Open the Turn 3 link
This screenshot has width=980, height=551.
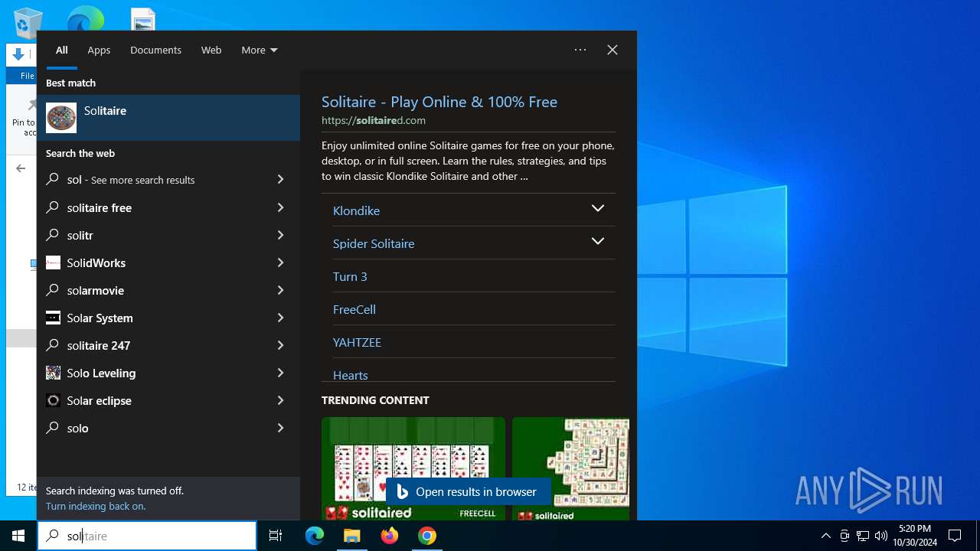click(350, 276)
